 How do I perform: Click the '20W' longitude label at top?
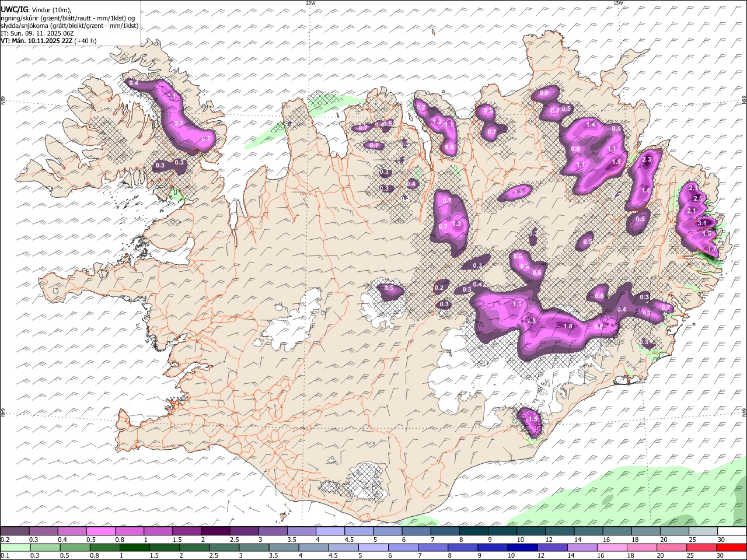[x=310, y=3]
